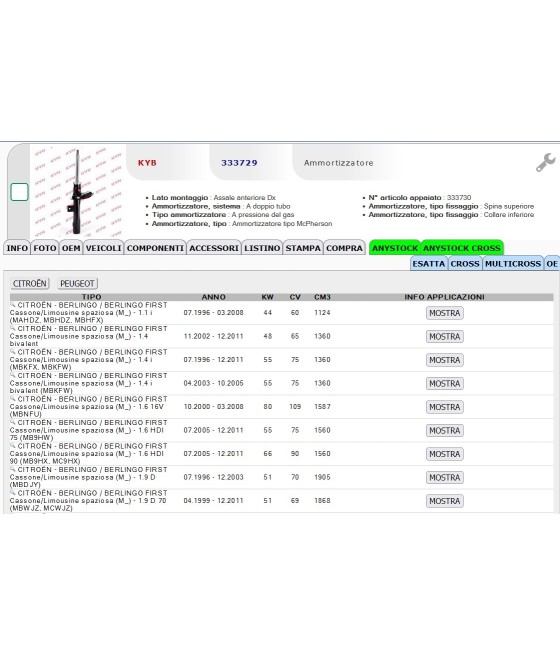The width and height of the screenshot is (560, 655).
Task: Click the wrench settings icon
Action: point(545,162)
